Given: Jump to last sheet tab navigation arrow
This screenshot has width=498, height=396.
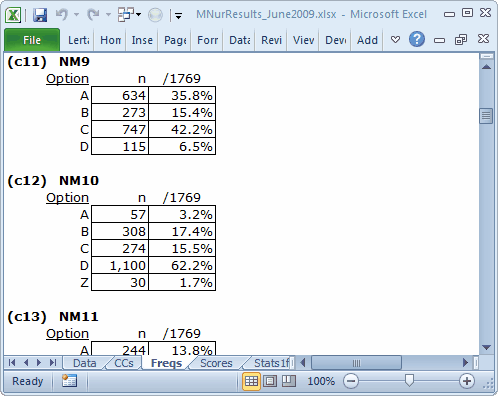Looking at the screenshot, I should click(x=53, y=362).
